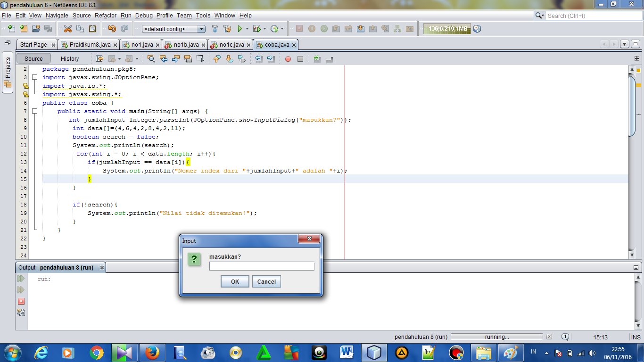Shift line left in editor toolbar

(259, 59)
